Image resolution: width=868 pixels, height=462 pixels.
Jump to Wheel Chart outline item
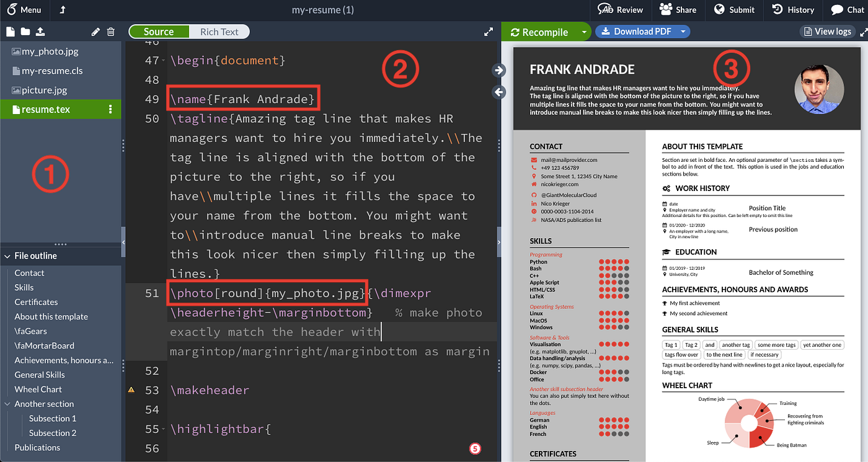(x=38, y=389)
